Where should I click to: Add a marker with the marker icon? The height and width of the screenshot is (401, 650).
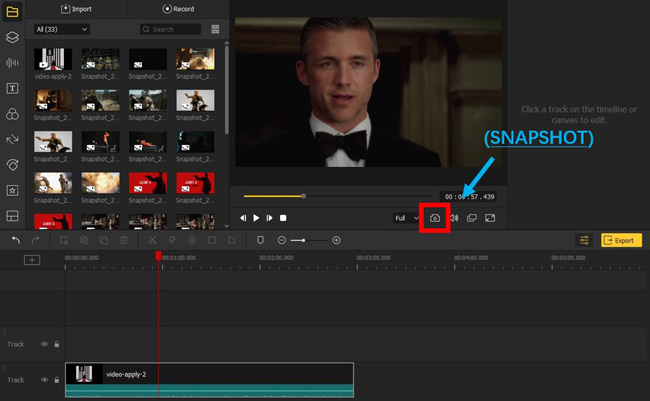pos(260,240)
